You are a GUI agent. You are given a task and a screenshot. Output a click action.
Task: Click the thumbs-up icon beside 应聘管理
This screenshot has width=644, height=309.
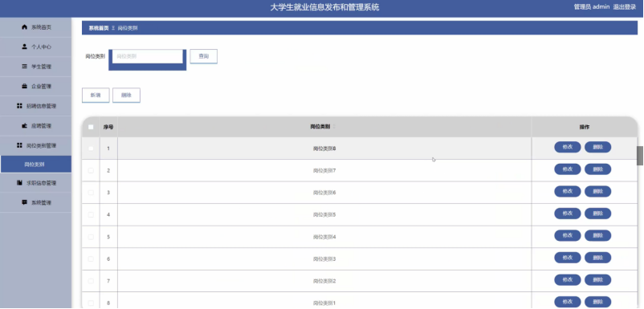pos(24,125)
